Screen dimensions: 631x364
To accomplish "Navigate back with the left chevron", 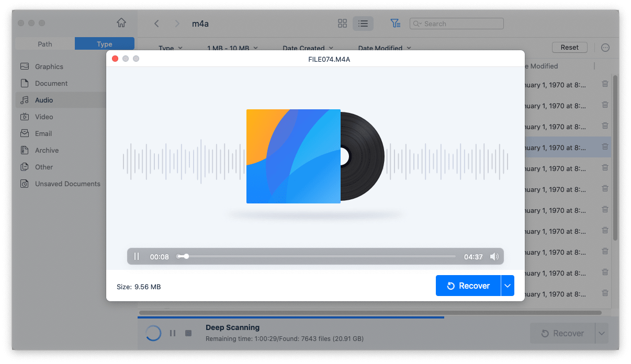I will coord(156,24).
